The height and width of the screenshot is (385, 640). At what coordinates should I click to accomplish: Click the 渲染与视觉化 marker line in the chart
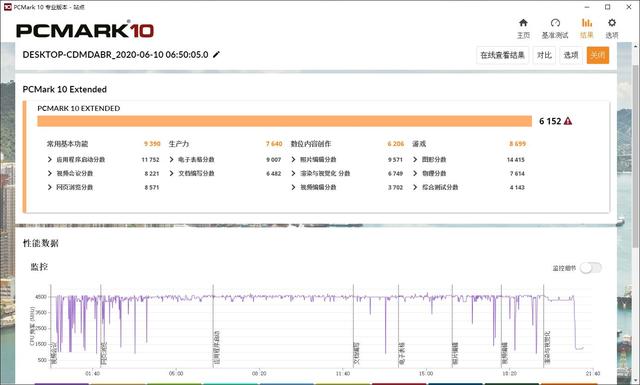point(544,326)
